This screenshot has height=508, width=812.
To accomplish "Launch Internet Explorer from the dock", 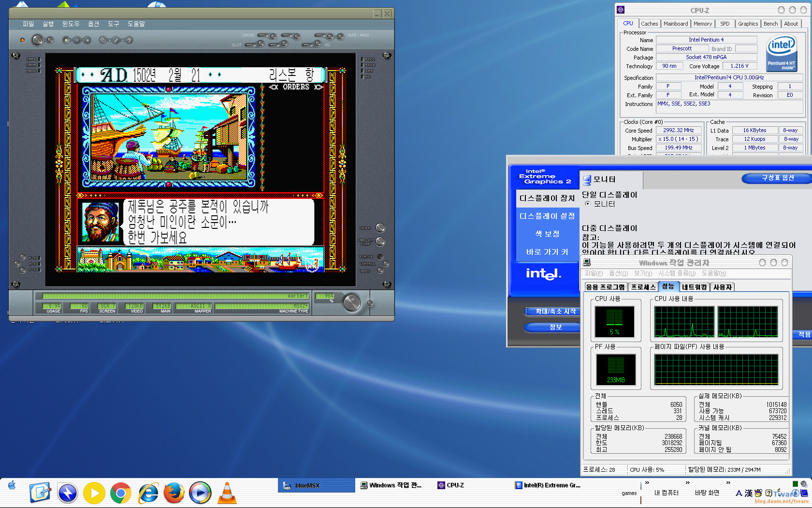I will click(148, 493).
